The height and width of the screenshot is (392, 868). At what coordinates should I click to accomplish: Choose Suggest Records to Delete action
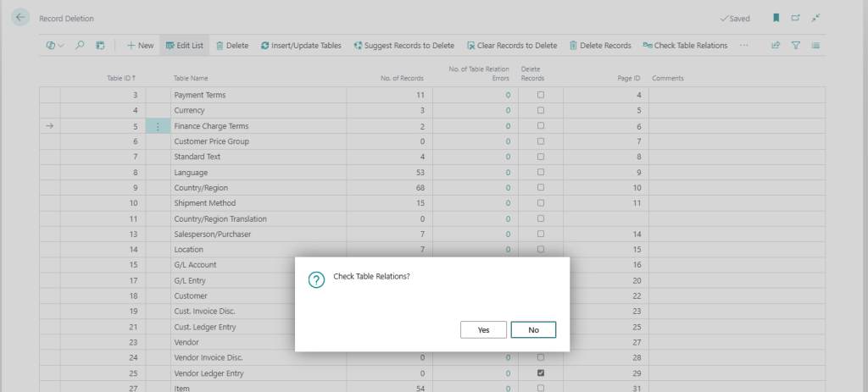click(403, 46)
